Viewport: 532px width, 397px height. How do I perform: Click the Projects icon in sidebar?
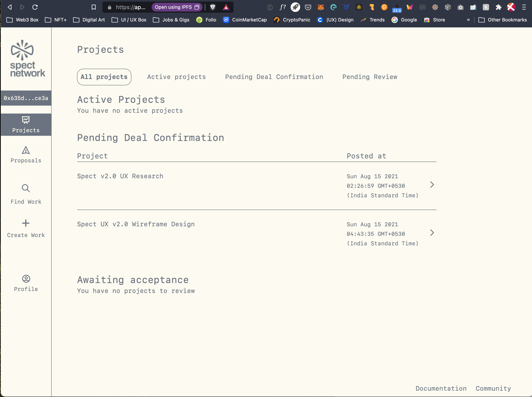[26, 120]
